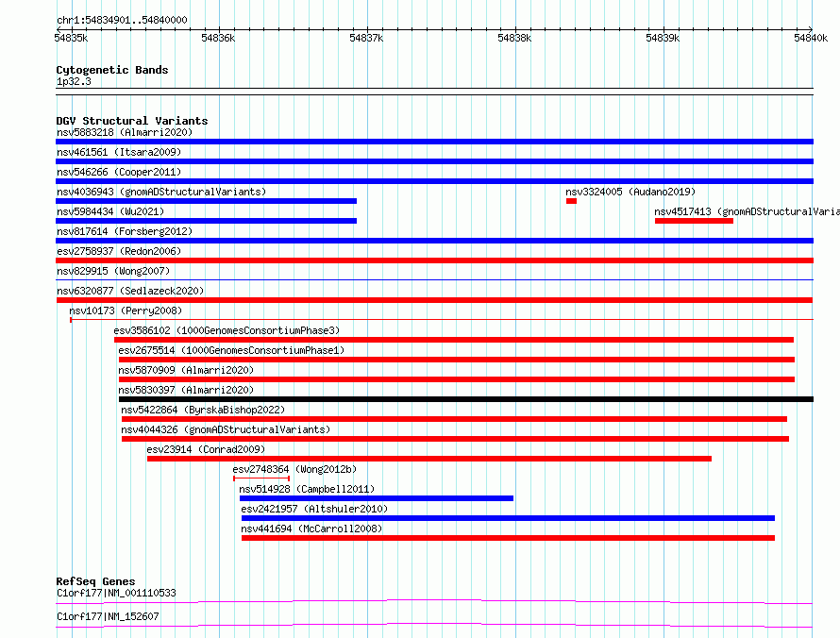Select nsv817614 (Forsberg2012) label
Screen dimensions: 840x638
tap(125, 231)
